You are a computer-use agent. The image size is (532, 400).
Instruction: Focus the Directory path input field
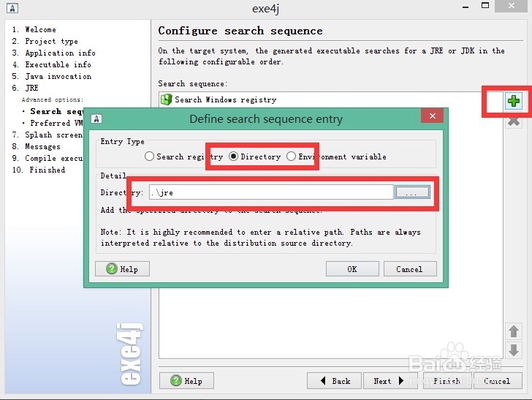[x=271, y=192]
